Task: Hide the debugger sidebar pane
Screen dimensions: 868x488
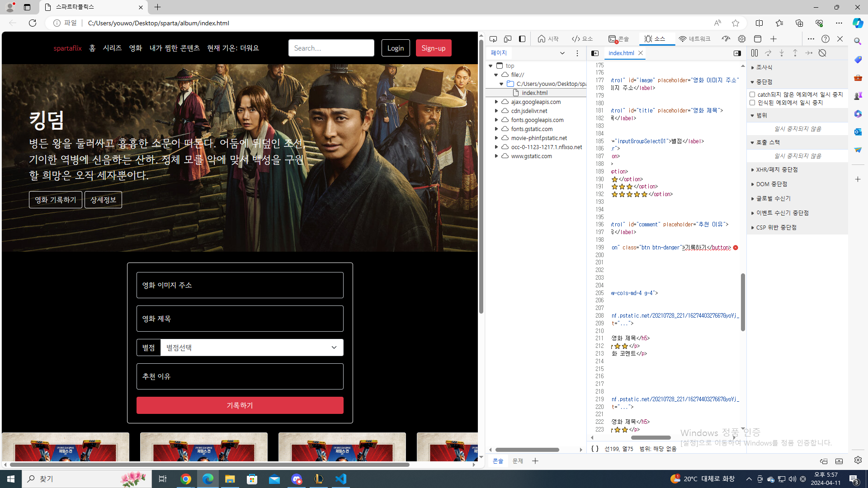Action: coord(737,53)
